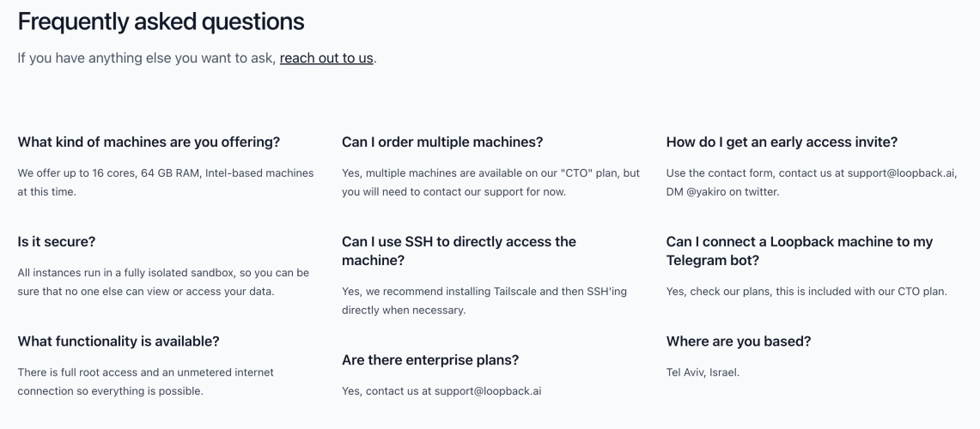Click the 'Are there enterprise plans?' question

pos(430,360)
